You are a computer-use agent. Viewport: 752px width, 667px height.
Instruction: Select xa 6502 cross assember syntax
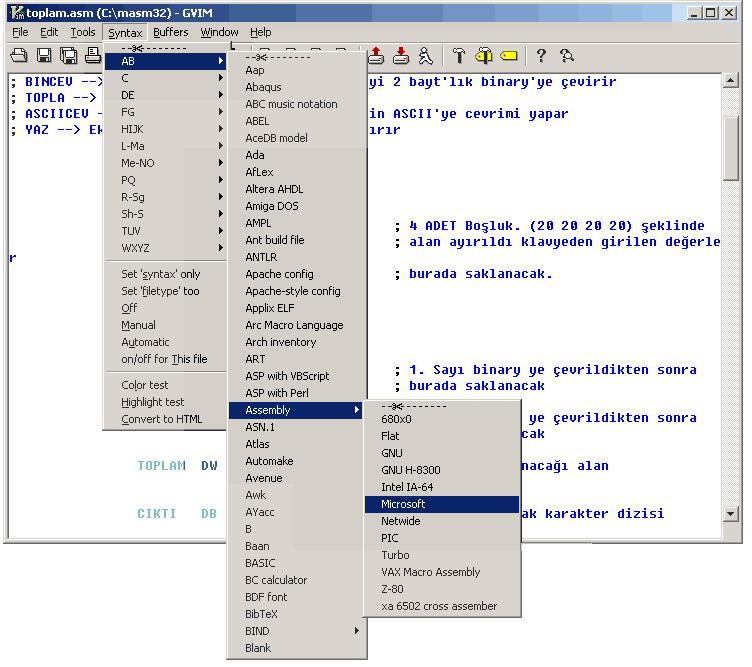coord(442,606)
